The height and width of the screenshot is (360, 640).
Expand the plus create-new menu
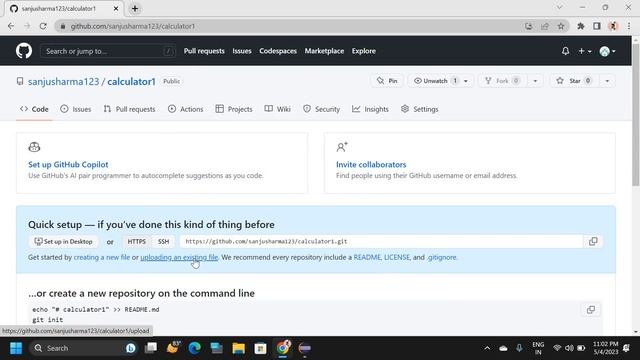click(x=584, y=51)
